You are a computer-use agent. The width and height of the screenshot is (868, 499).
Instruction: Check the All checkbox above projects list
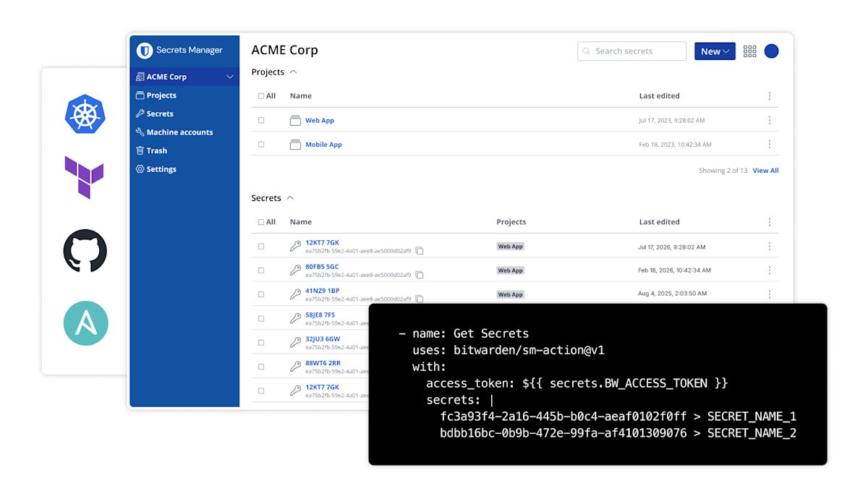tap(261, 95)
